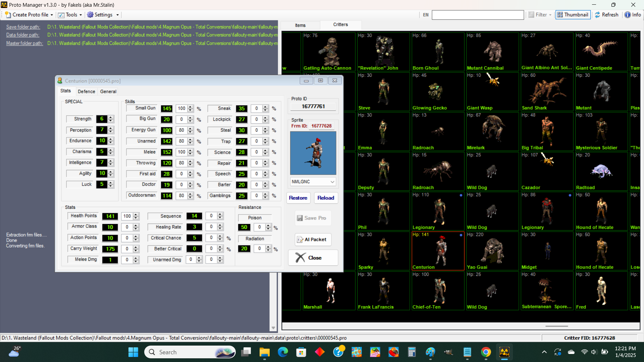Adjust the Poison resistance stepper

268,227
